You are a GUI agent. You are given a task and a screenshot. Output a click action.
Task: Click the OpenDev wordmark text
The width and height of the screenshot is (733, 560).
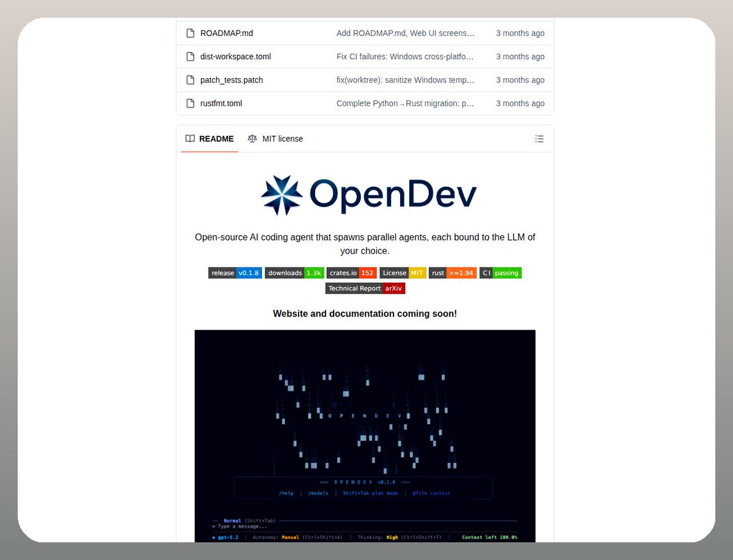coord(393,195)
